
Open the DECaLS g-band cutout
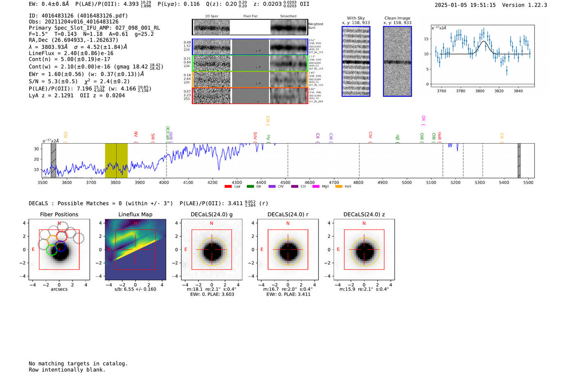[212, 250]
